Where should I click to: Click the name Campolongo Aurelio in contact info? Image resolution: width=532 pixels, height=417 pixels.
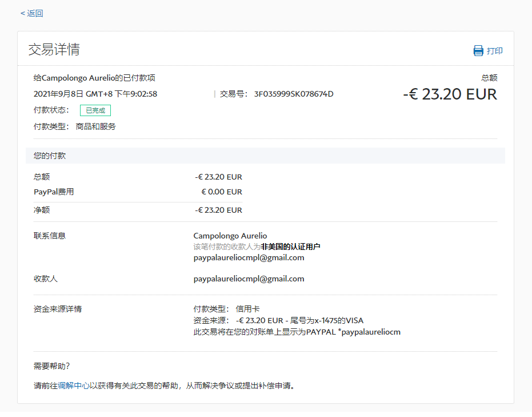coord(230,236)
